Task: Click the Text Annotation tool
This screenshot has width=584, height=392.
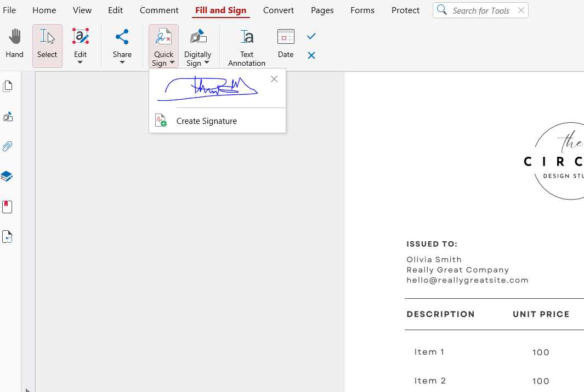Action: click(247, 47)
